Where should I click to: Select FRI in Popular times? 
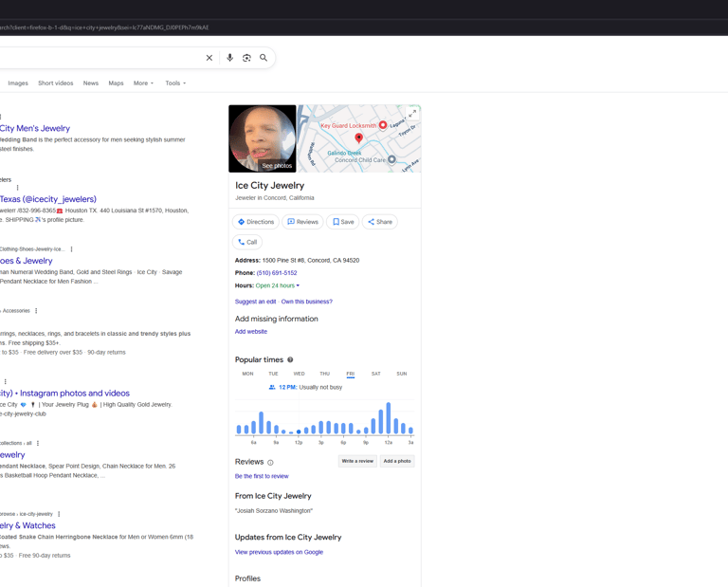coord(351,374)
